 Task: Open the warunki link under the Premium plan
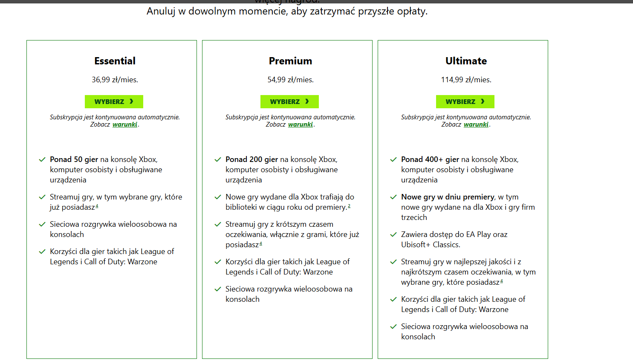coord(301,124)
